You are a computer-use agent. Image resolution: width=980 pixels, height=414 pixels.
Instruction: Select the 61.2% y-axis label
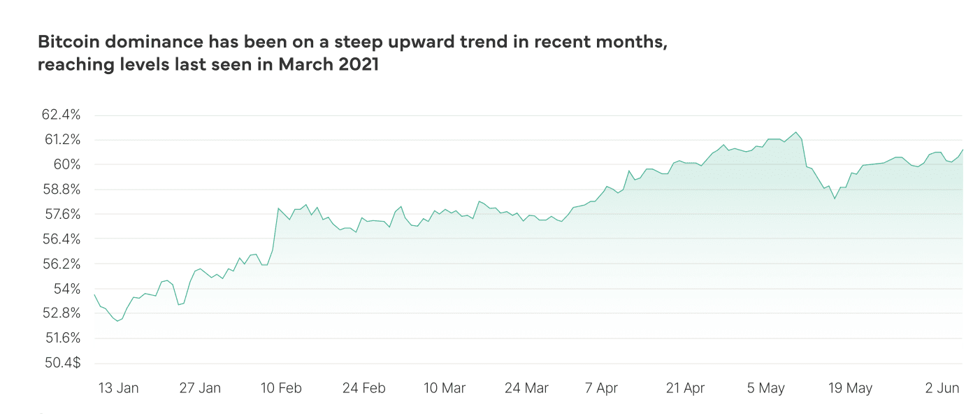point(63,140)
